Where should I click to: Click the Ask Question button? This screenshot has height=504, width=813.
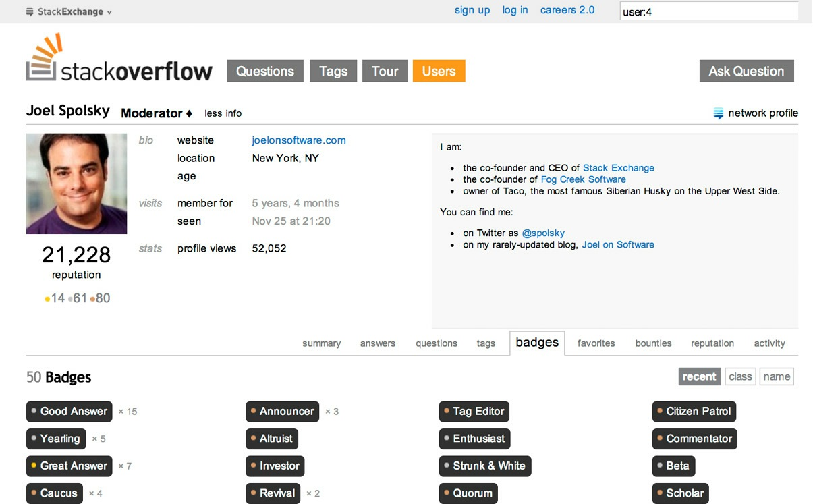coord(747,71)
